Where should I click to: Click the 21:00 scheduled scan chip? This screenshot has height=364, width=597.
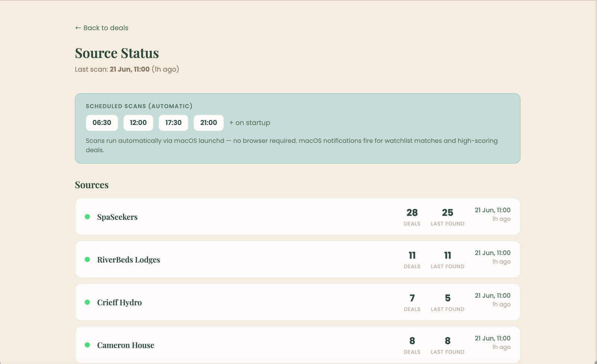[x=209, y=123]
